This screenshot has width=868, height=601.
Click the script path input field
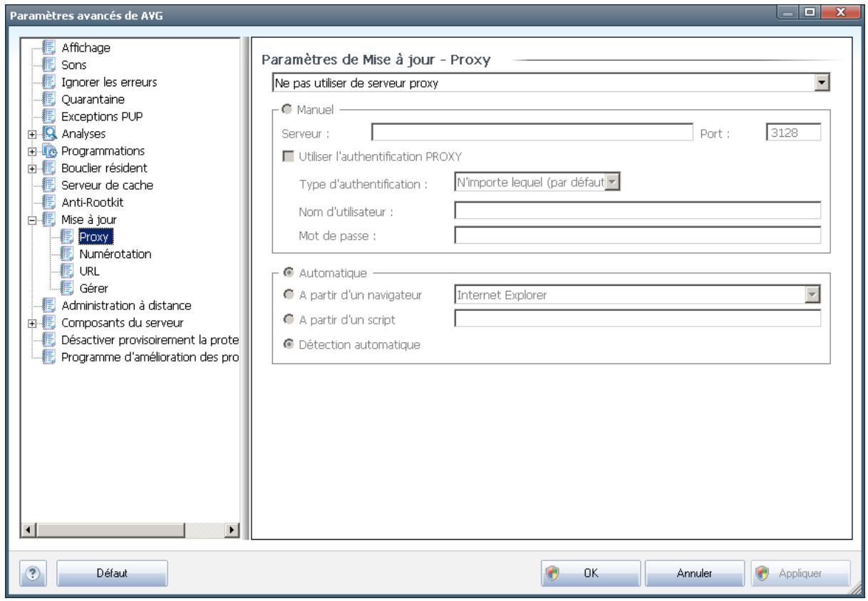(638, 319)
